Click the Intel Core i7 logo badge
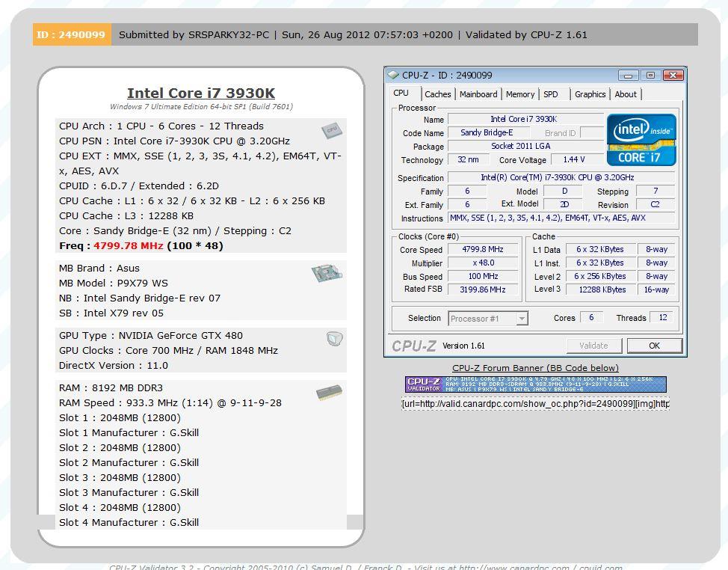Image resolution: width=728 pixels, height=570 pixels. [641, 140]
